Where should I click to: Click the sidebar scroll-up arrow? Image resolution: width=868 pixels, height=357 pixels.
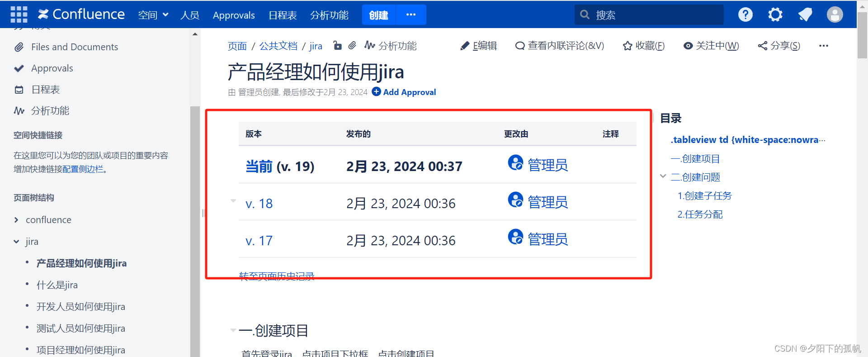pos(195,34)
